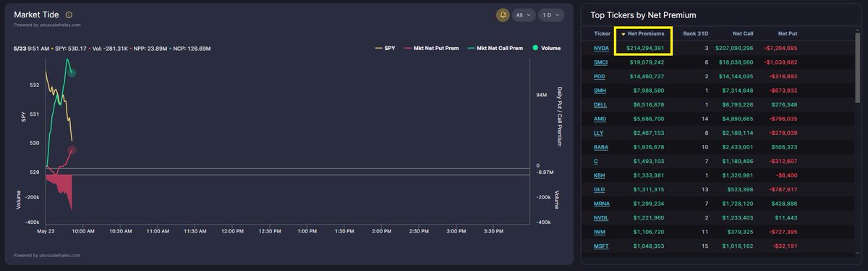
Task: Open the All filter dropdown
Action: (524, 14)
